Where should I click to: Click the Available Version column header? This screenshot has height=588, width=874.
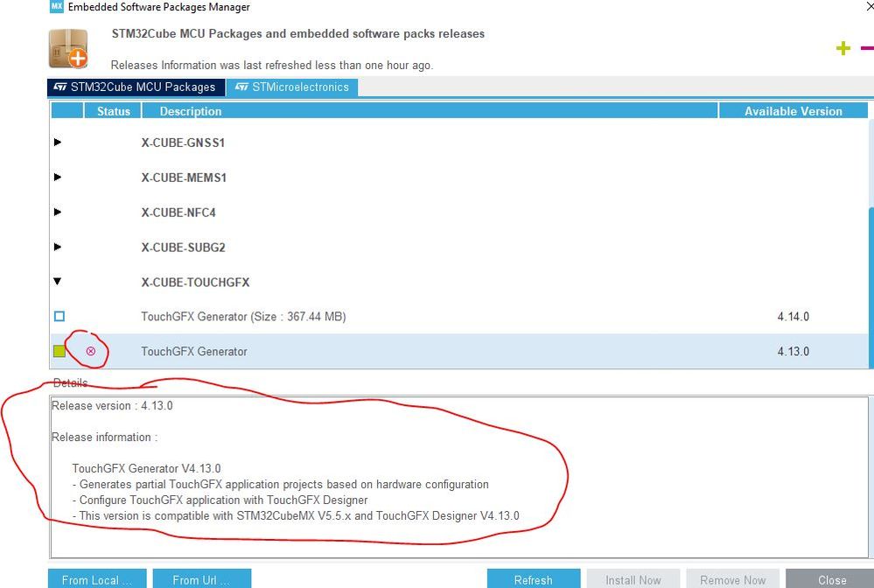[x=794, y=111]
